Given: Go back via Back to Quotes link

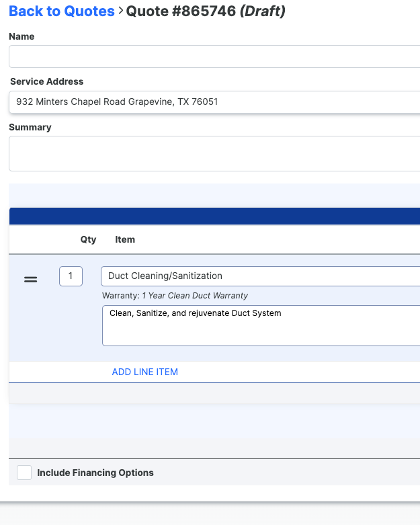Looking at the screenshot, I should click(x=62, y=11).
